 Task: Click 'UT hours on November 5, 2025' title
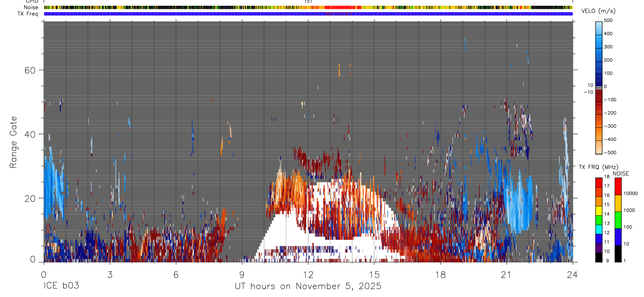pos(308,287)
